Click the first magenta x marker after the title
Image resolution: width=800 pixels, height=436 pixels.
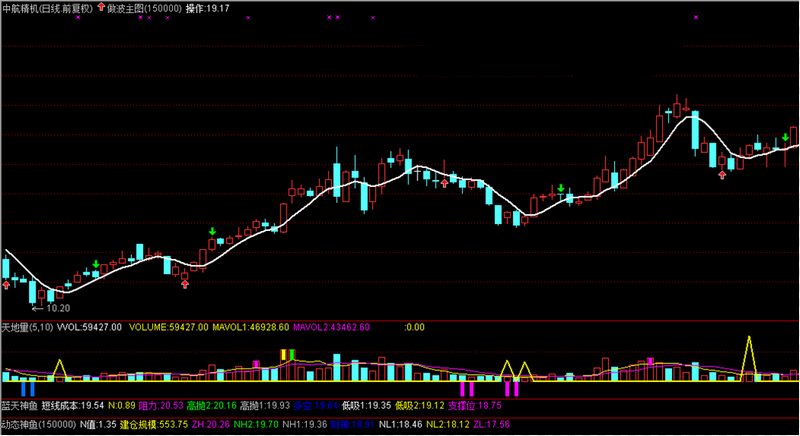[78, 17]
